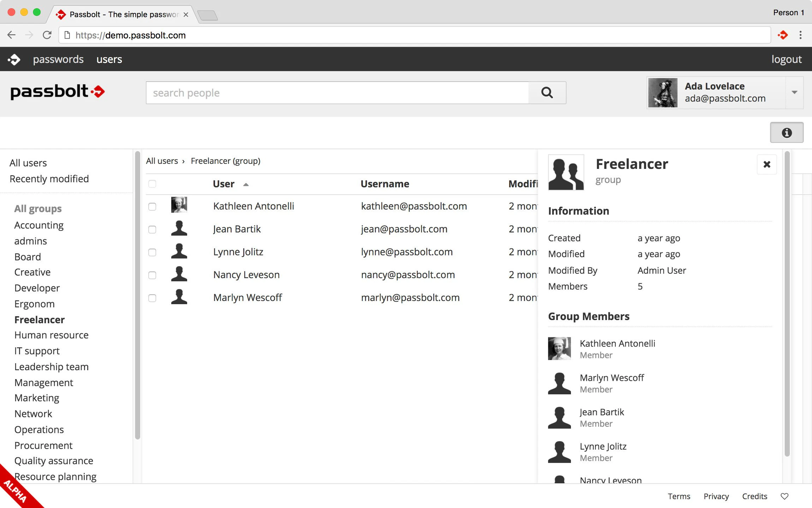812x508 pixels.
Task: Click the heart icon in footer
Action: pyautogui.click(x=784, y=496)
